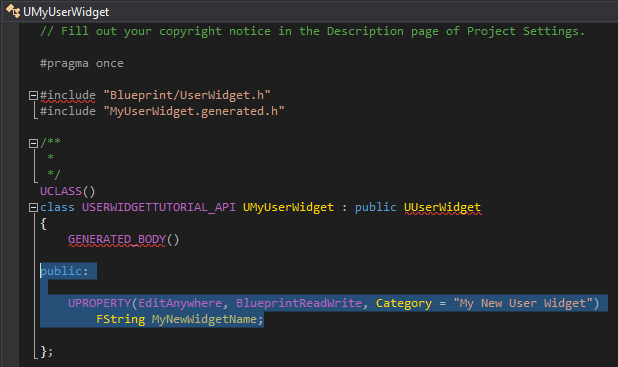Click the EditAnywhere specifier
The width and height of the screenshot is (618, 367).
coord(180,303)
